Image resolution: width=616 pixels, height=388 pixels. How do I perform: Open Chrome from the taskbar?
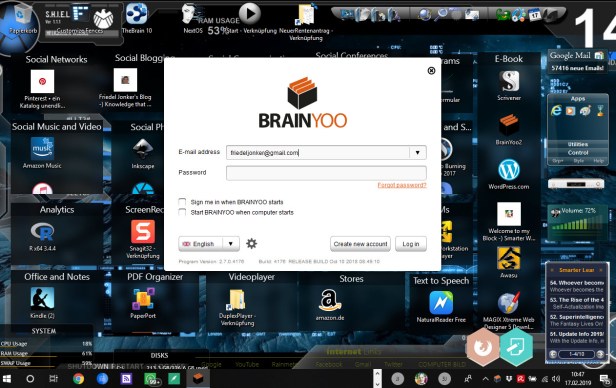point(78,379)
